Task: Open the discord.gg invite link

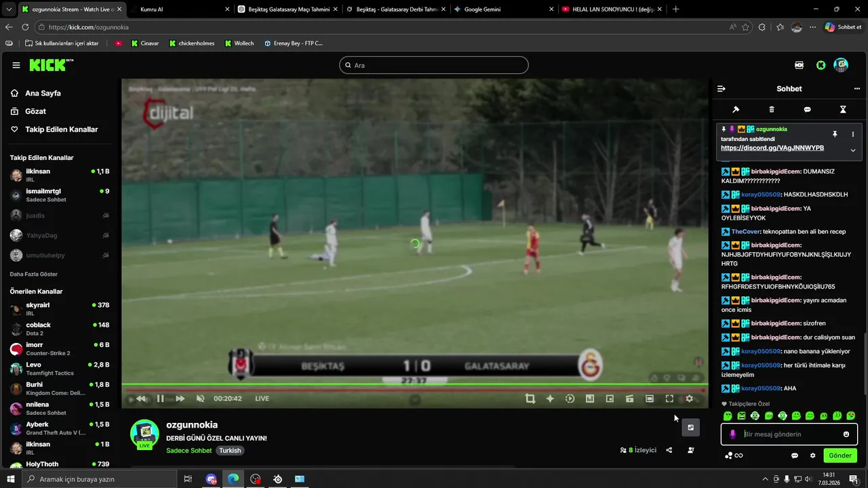Action: pyautogui.click(x=772, y=148)
